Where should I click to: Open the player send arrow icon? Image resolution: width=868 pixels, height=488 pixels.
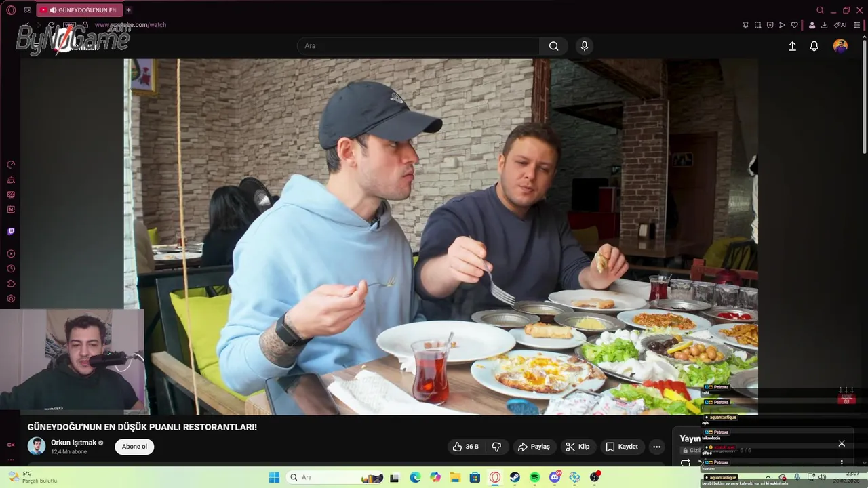pyautogui.click(x=782, y=25)
